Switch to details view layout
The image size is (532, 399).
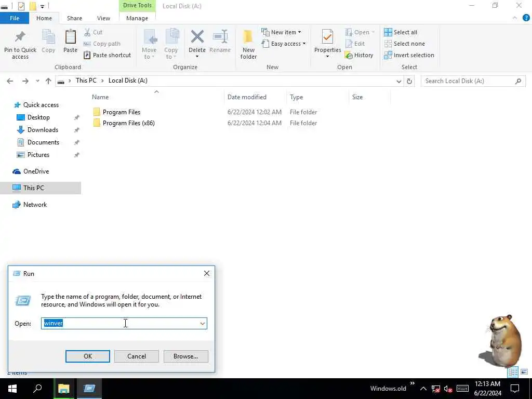[513, 372]
